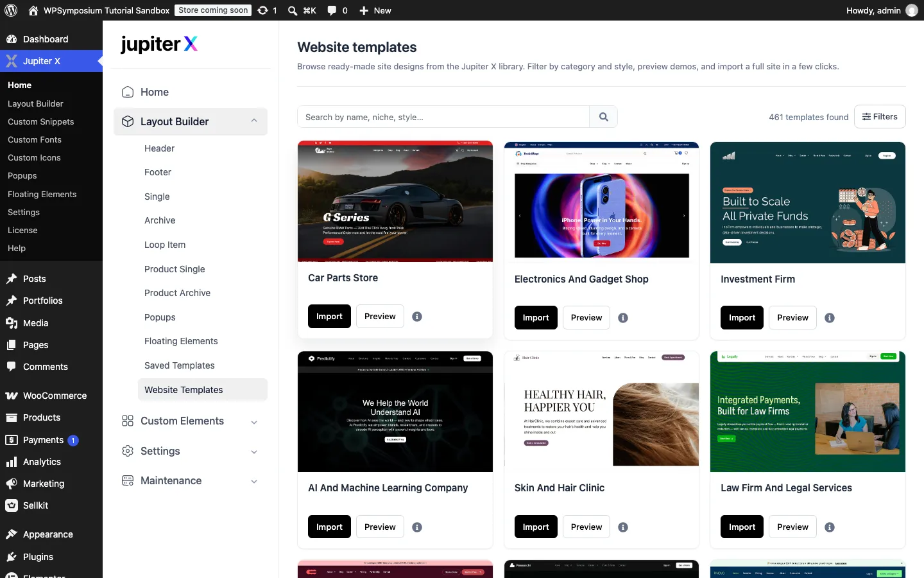Expand the Custom Elements section chevron

(x=254, y=422)
